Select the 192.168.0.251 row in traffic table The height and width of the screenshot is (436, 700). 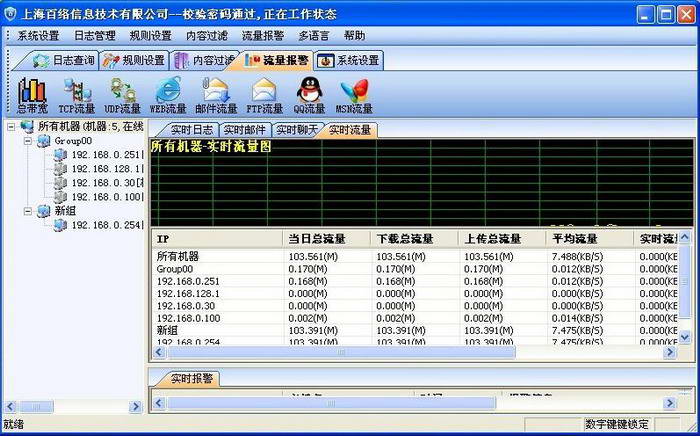pyautogui.click(x=415, y=282)
